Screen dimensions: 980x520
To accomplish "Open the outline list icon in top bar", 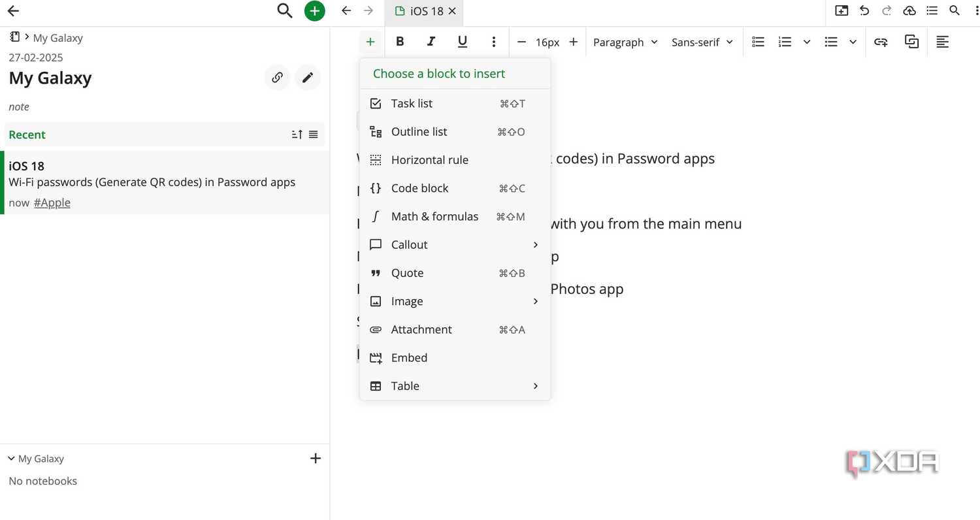I will click(x=932, y=10).
